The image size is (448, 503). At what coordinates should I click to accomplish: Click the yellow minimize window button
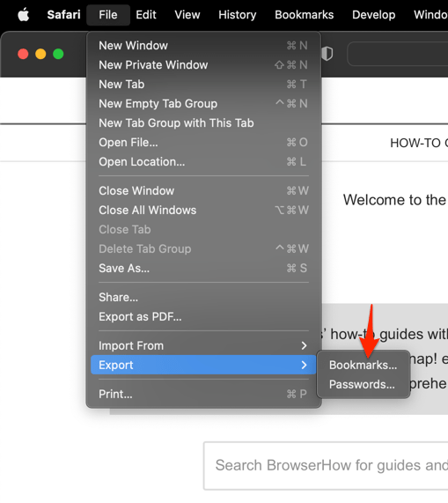40,54
